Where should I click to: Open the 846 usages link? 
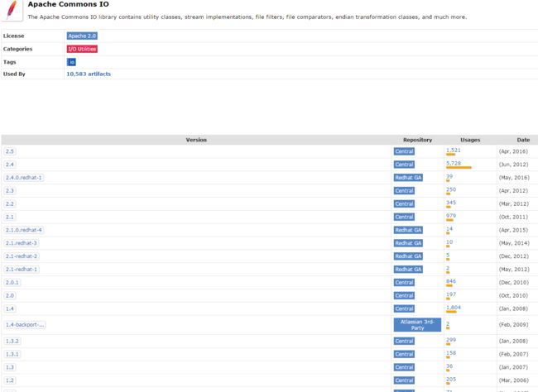(x=451, y=281)
